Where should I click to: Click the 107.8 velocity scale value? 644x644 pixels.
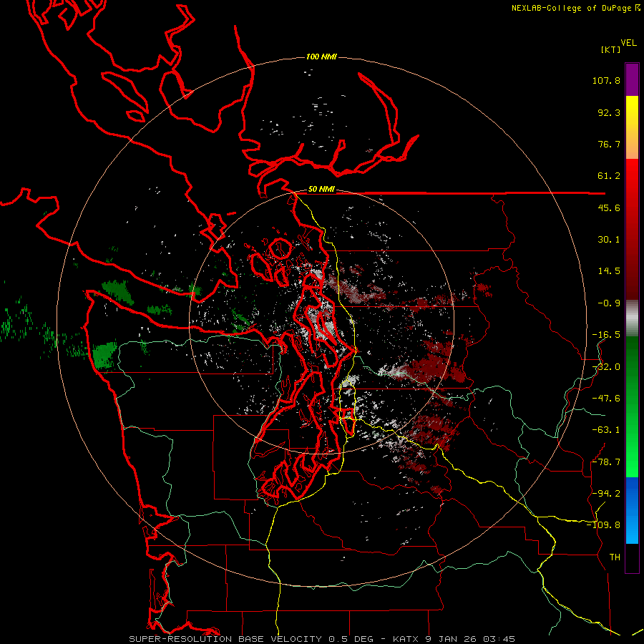coord(606,80)
